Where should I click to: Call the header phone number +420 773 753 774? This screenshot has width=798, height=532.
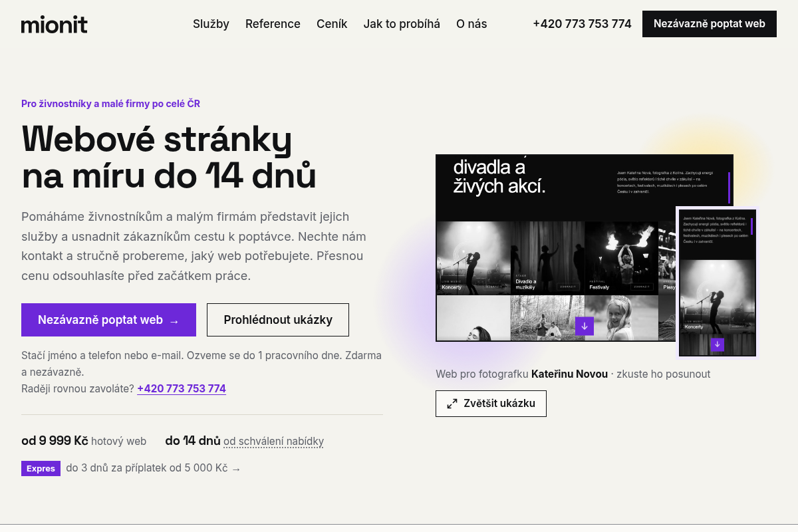coord(582,24)
